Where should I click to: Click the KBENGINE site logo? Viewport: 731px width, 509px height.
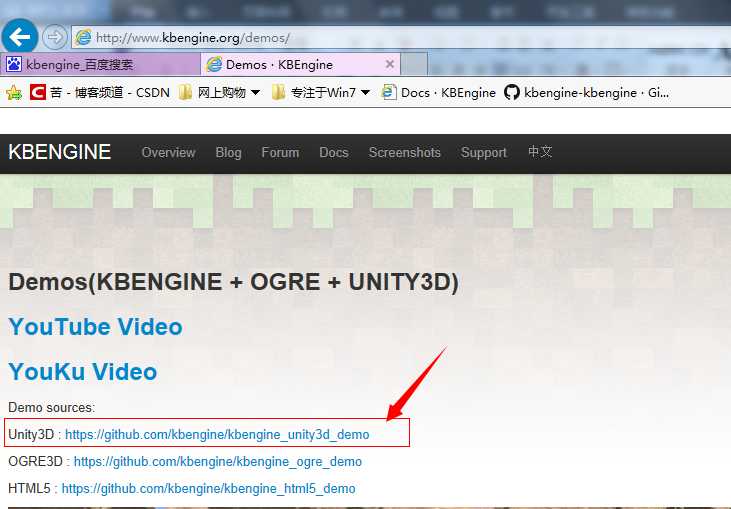coord(60,152)
